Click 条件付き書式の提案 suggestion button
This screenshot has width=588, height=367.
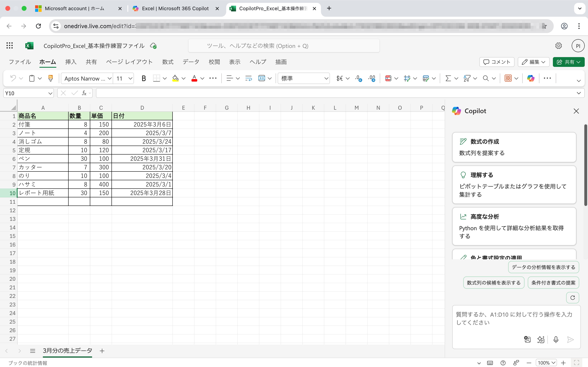[553, 283]
